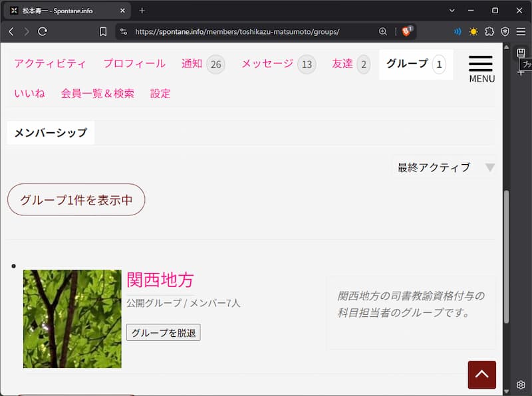Click the shield VPN icon in toolbar

coord(505,32)
